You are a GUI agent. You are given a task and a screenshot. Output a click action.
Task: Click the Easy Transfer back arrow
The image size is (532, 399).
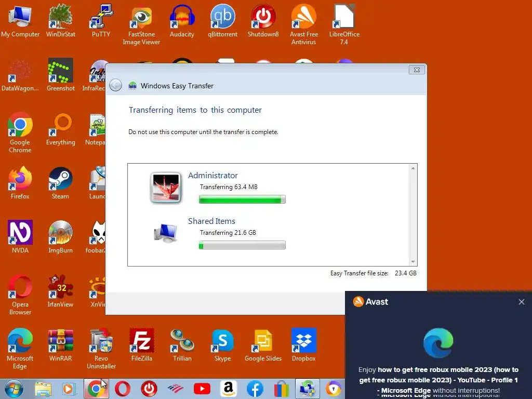pos(116,85)
